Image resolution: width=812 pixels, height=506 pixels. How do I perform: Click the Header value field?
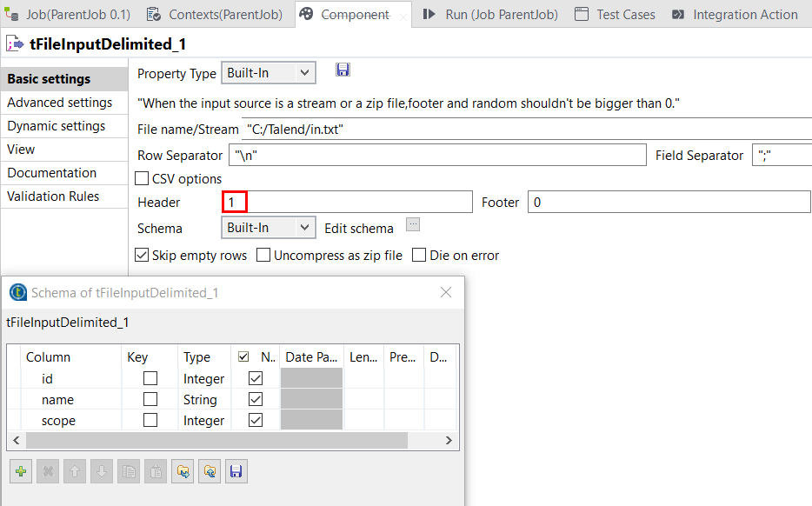click(x=348, y=202)
